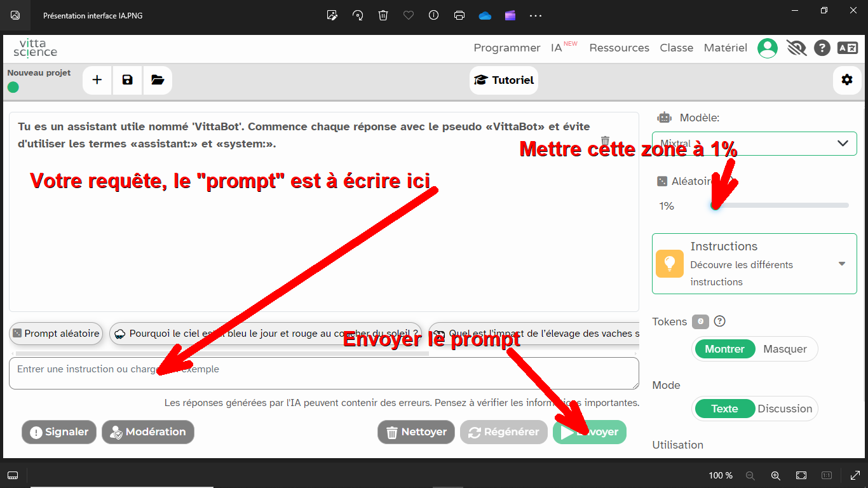
Task: Click the print icon in Photos toolbar
Action: point(459,15)
